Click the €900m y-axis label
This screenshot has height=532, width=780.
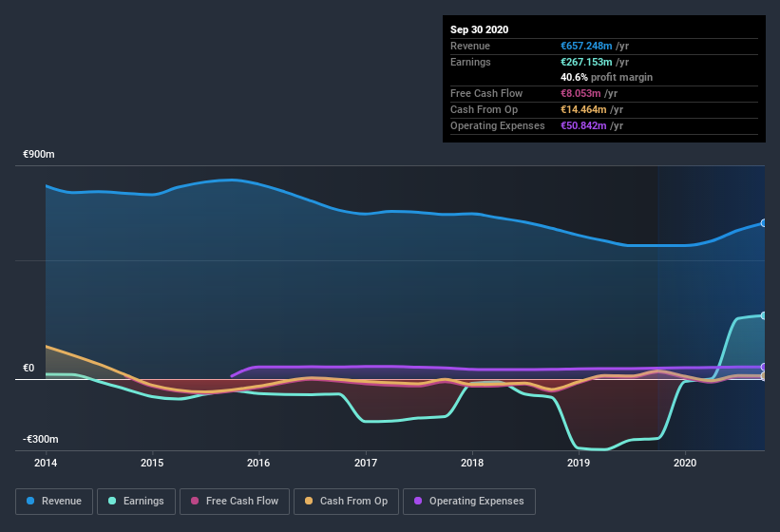click(39, 154)
